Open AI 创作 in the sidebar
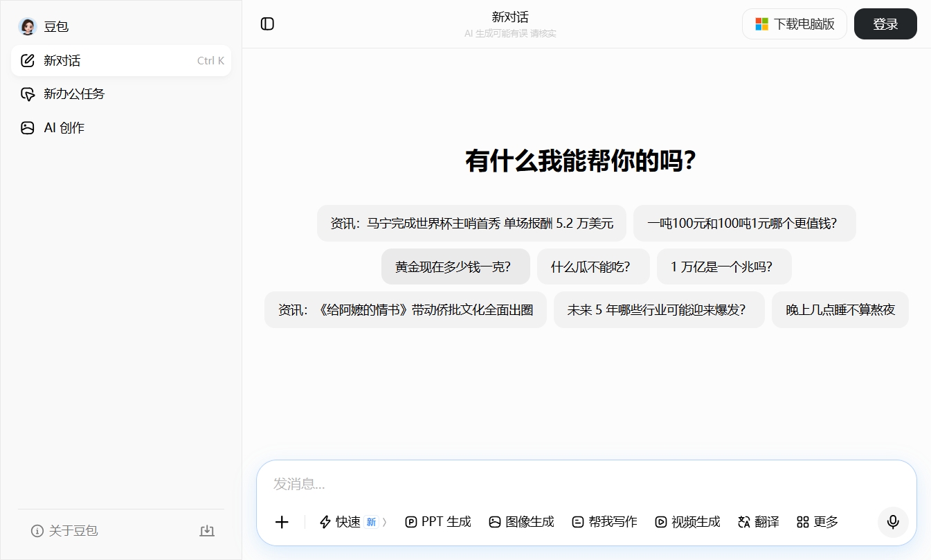Viewport: 931px width, 560px height. [121, 128]
